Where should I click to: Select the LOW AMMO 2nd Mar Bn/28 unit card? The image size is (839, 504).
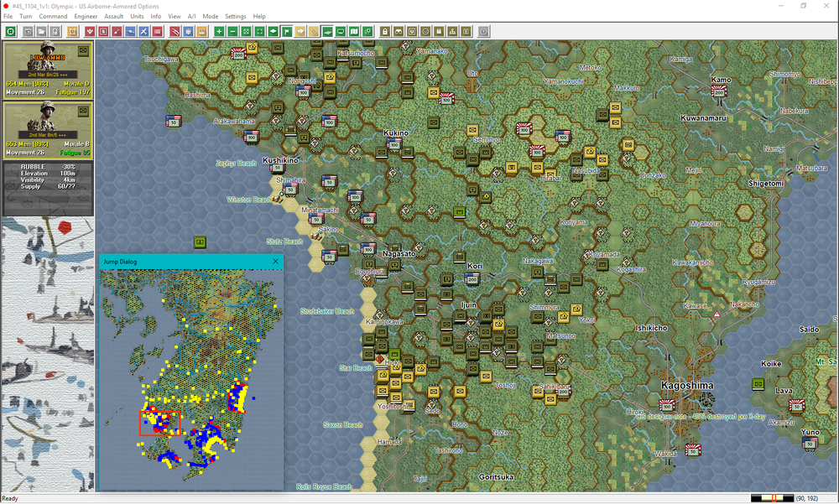coord(48,70)
